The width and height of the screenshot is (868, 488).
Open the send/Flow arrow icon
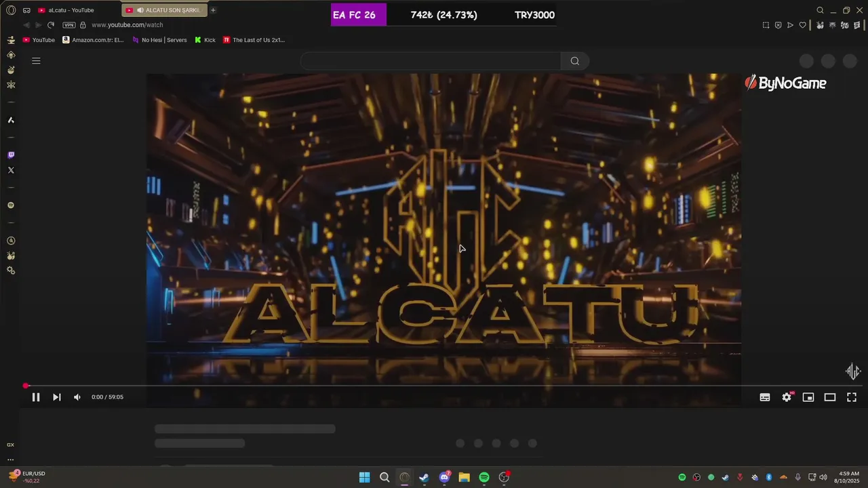(790, 25)
